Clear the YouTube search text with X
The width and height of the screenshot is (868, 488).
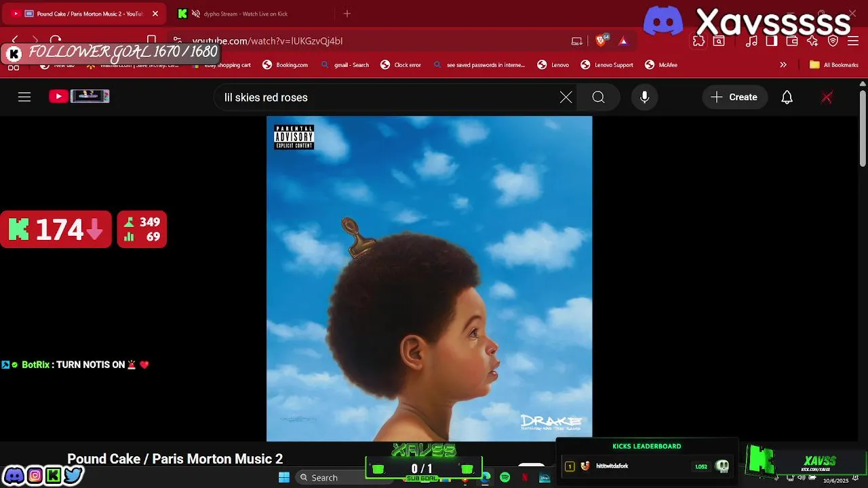(566, 98)
